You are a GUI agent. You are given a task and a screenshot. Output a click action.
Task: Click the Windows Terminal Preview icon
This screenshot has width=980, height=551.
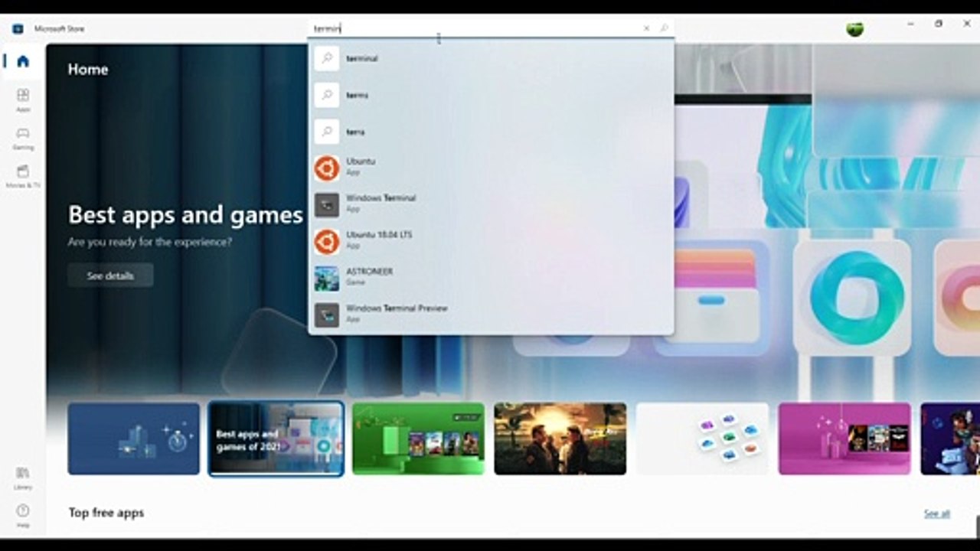click(x=327, y=315)
